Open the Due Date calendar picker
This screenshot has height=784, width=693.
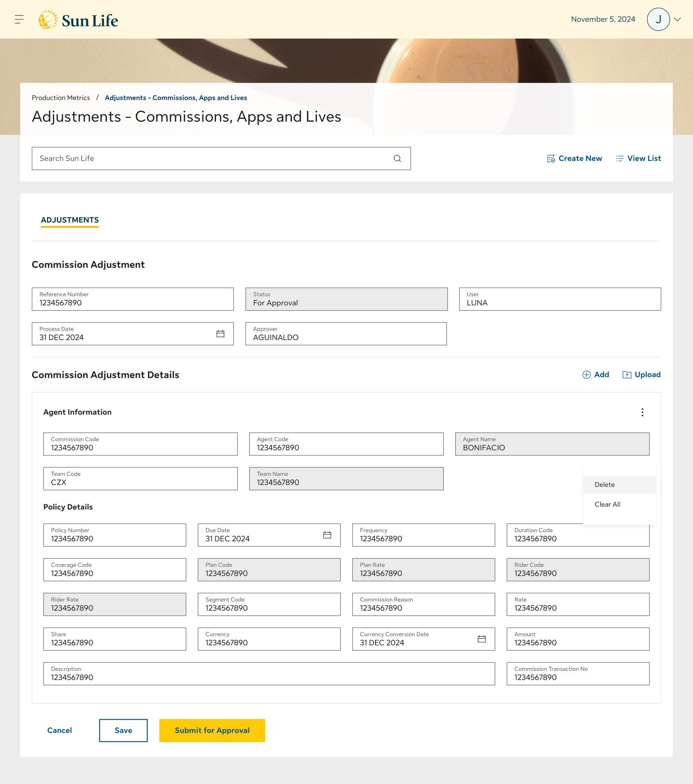click(x=327, y=535)
